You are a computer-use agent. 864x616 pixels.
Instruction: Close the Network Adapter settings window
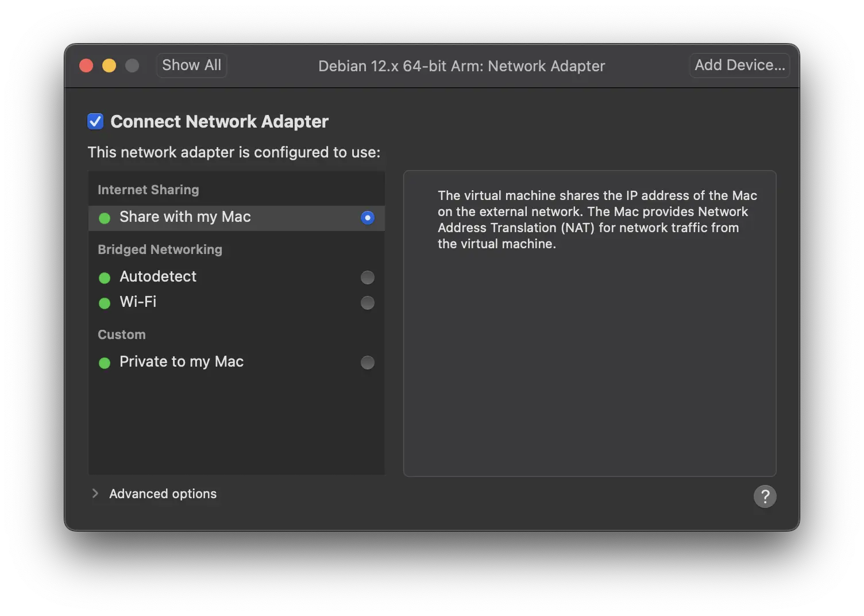tap(86, 66)
